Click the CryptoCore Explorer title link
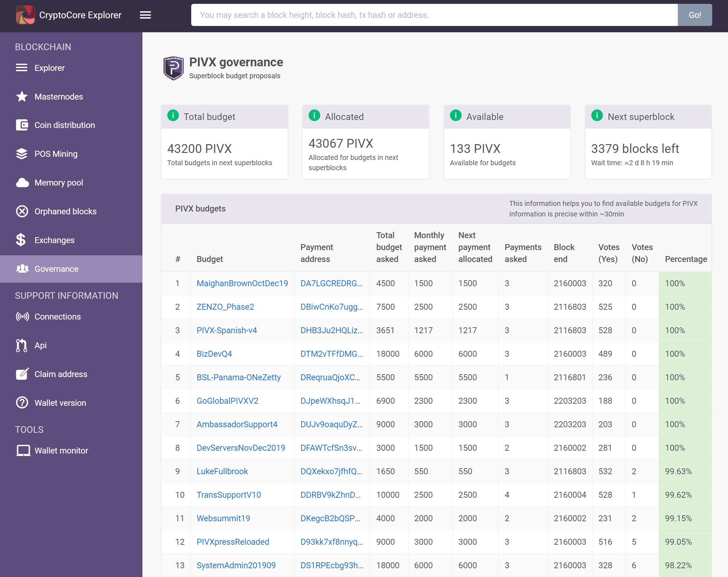The width and height of the screenshot is (728, 577). tap(80, 15)
